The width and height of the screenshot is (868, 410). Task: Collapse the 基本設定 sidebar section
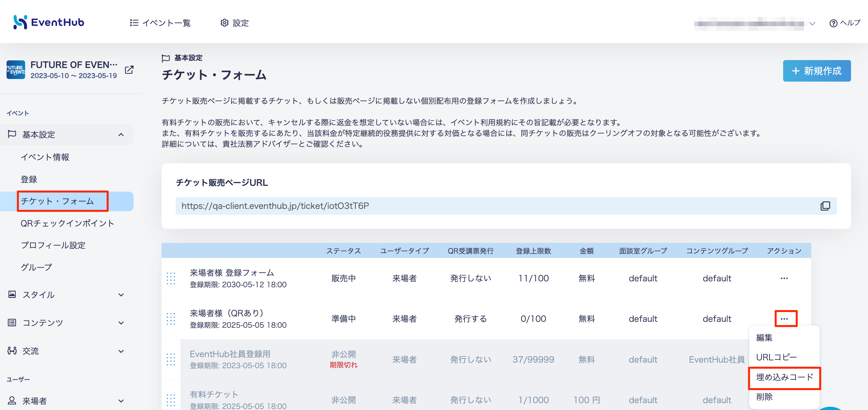pos(121,135)
